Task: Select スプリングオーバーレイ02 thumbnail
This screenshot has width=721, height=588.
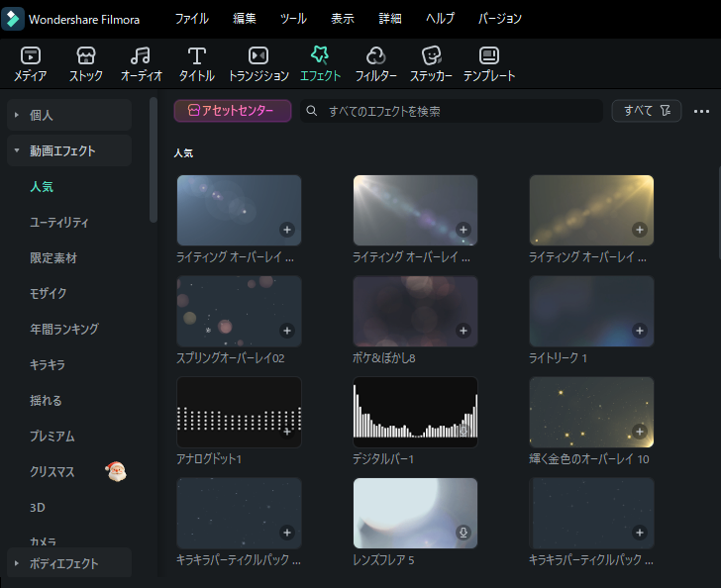Action: pos(239,311)
